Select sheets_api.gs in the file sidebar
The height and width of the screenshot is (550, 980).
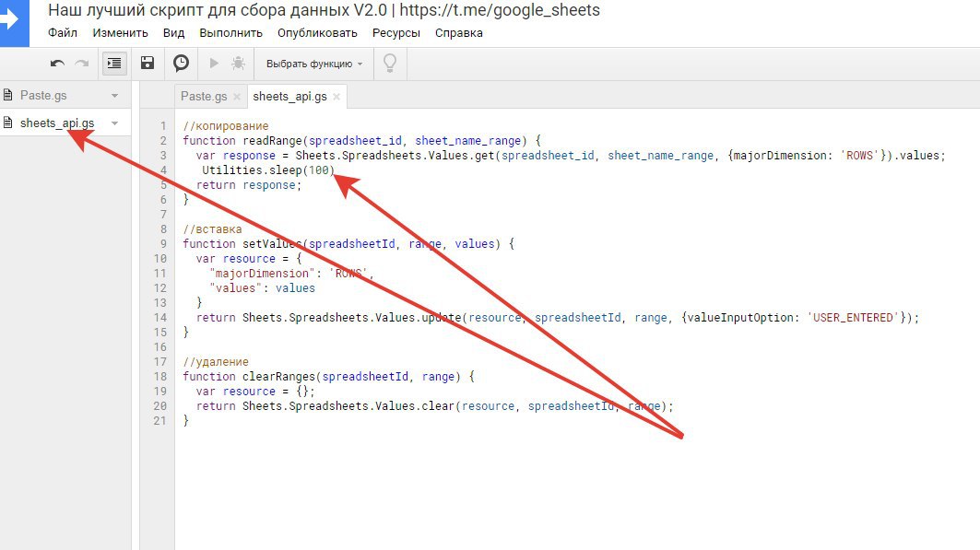pyautogui.click(x=57, y=123)
